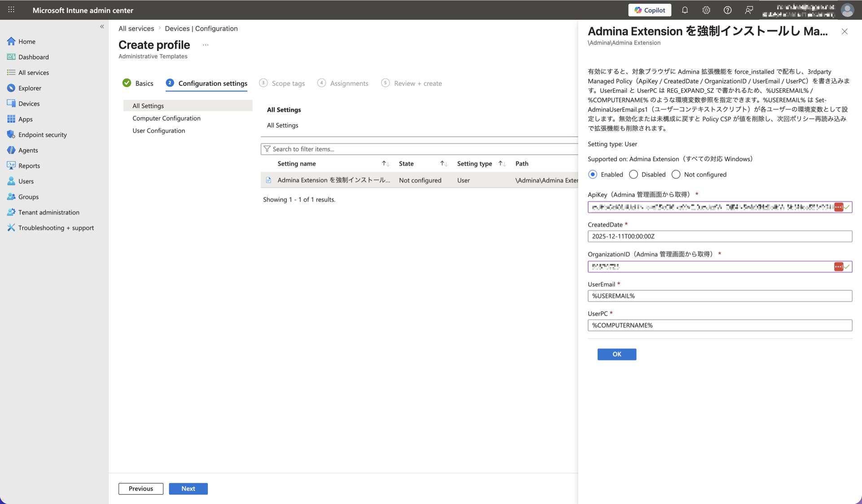Go to the Configuration settings step tab
This screenshot has height=504, width=862.
(x=207, y=83)
